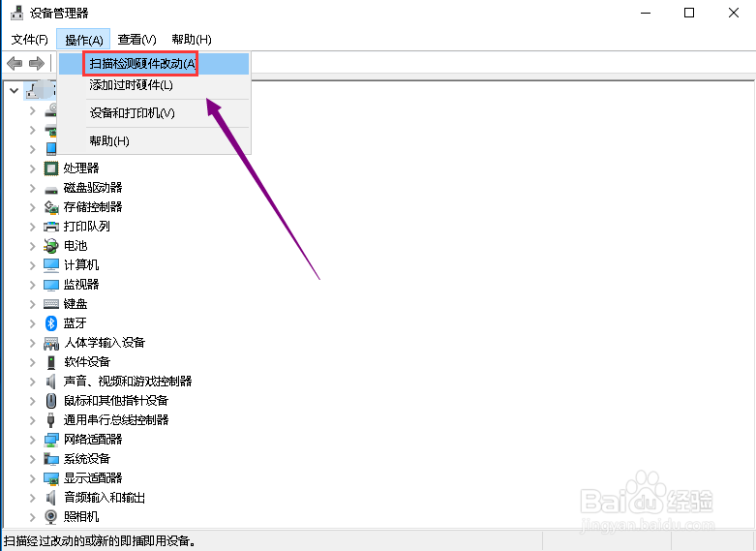Expand the 键盘 category
This screenshot has height=551, width=756.
point(32,304)
